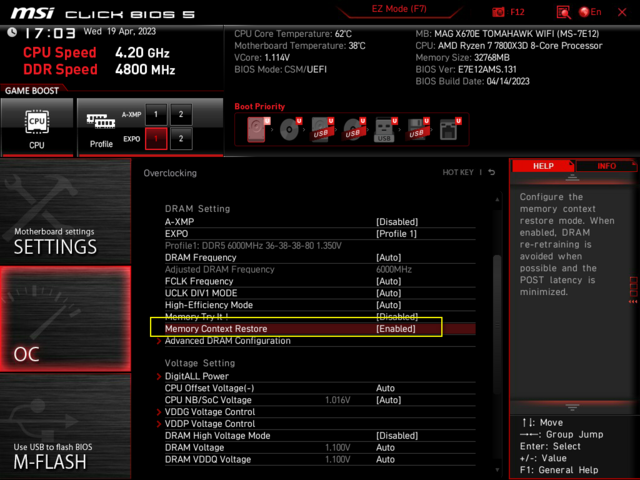Open the Memory Context Restore value dropdown
Image resolution: width=640 pixels, height=480 pixels.
click(396, 329)
